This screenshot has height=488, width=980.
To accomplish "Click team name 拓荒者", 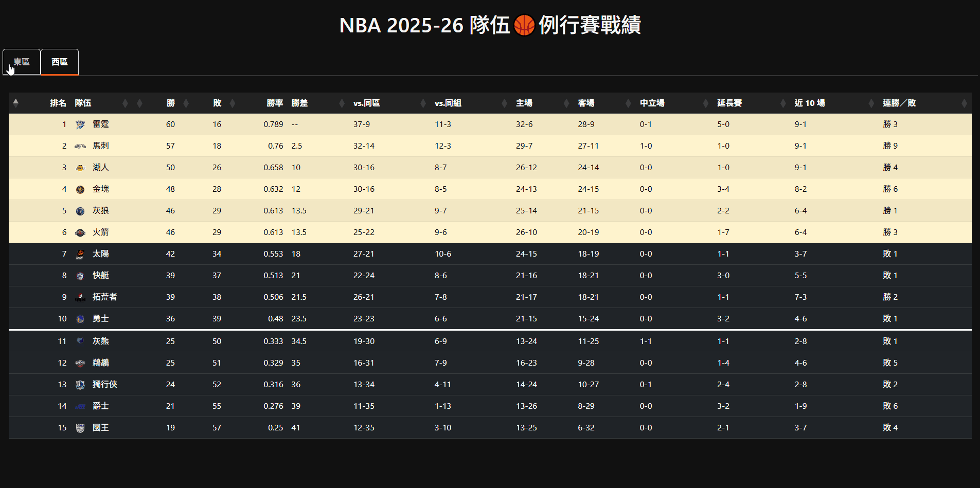I will pos(104,297).
